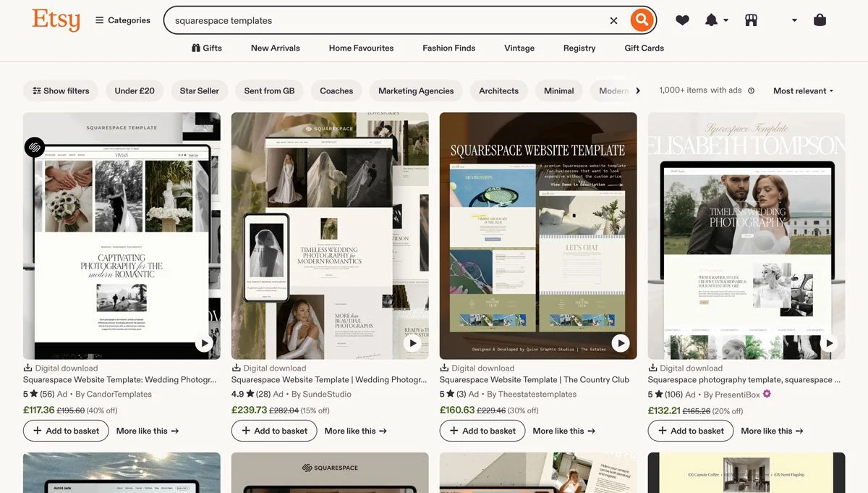More like this for CandorTemplates listing
Viewport: 868px width, 493px height.
[148, 431]
